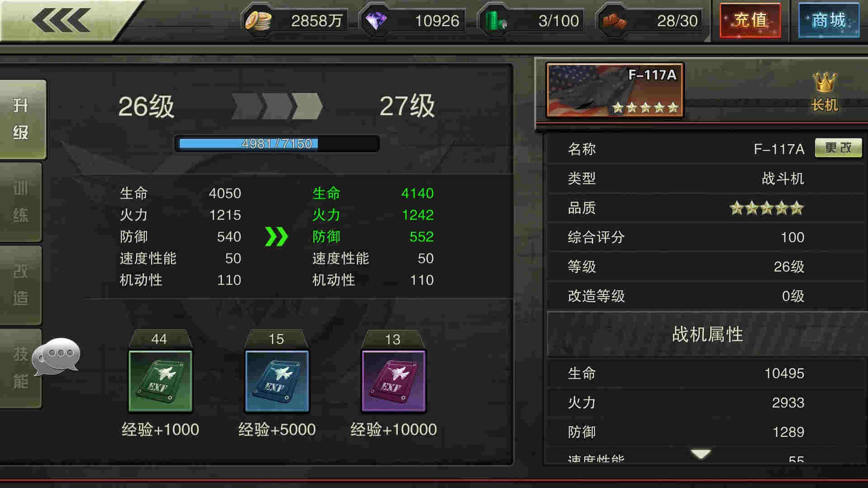868x488 pixels.
Task: Open the 充值 recharge button
Action: tap(750, 21)
